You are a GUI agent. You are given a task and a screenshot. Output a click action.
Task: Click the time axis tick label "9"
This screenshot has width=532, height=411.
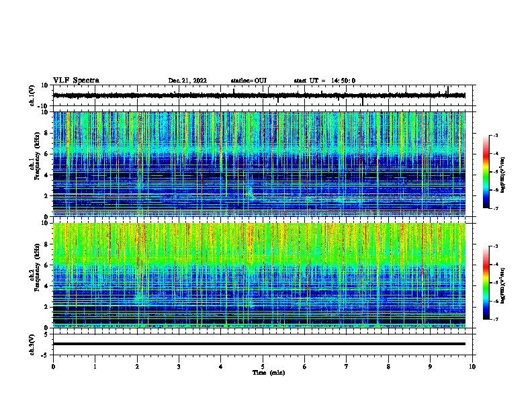tap(430, 367)
